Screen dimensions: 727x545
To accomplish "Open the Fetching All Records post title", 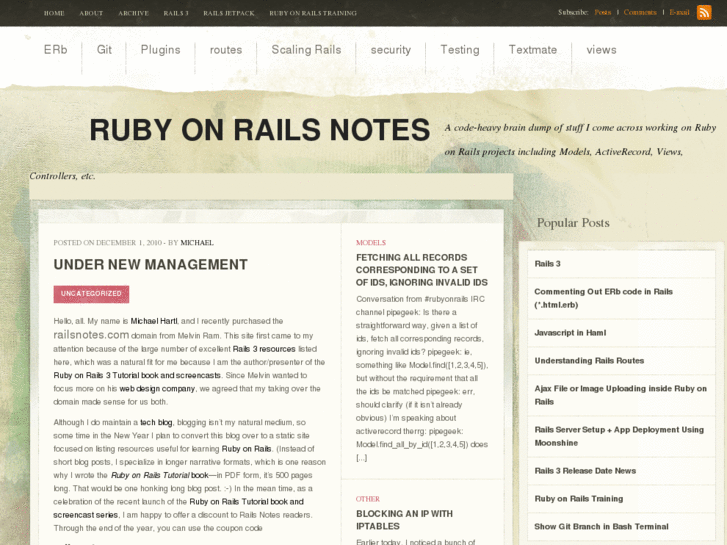I will [x=421, y=270].
